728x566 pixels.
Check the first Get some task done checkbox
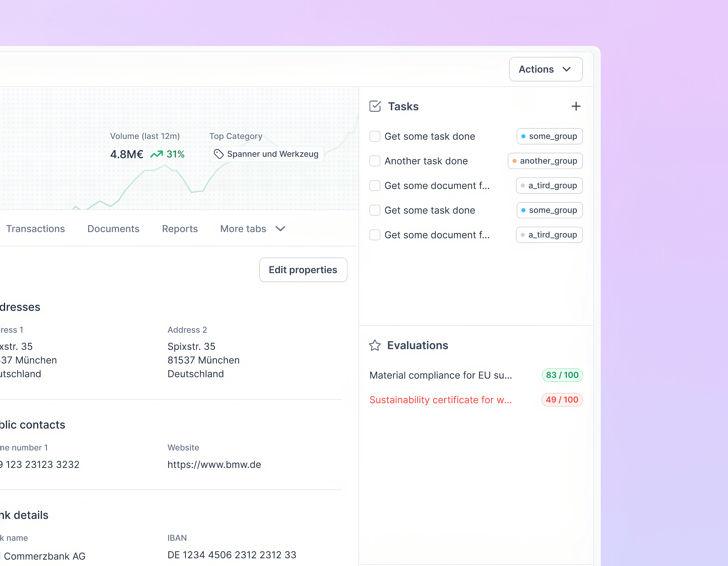coord(375,136)
